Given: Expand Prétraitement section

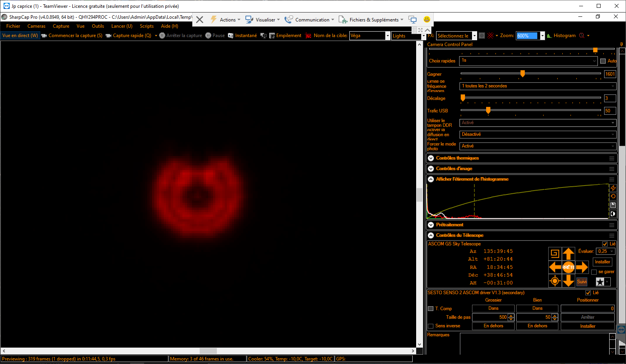Looking at the screenshot, I should (x=431, y=225).
